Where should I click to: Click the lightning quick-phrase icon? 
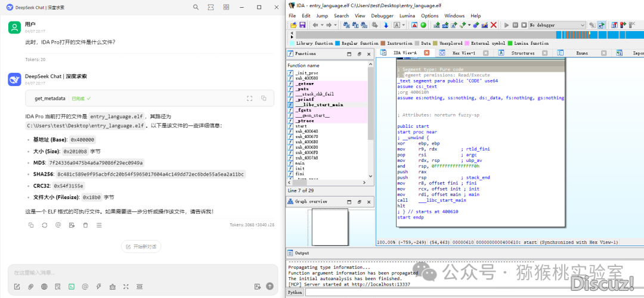98,287
